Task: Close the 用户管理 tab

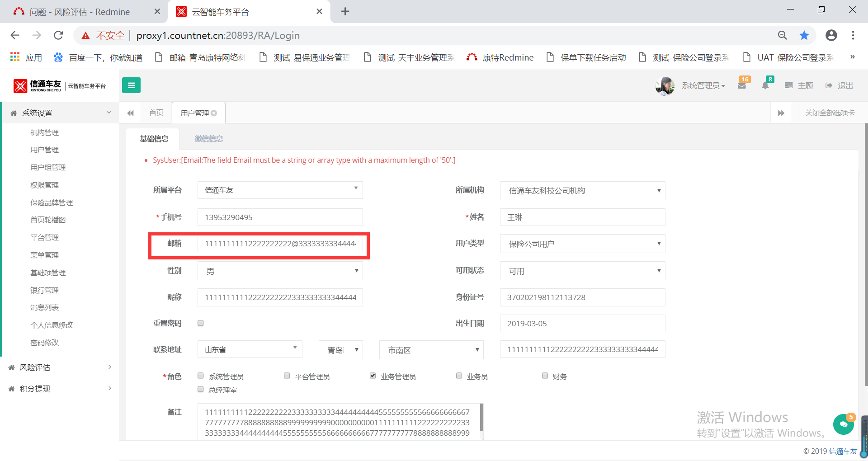Action: [214, 113]
